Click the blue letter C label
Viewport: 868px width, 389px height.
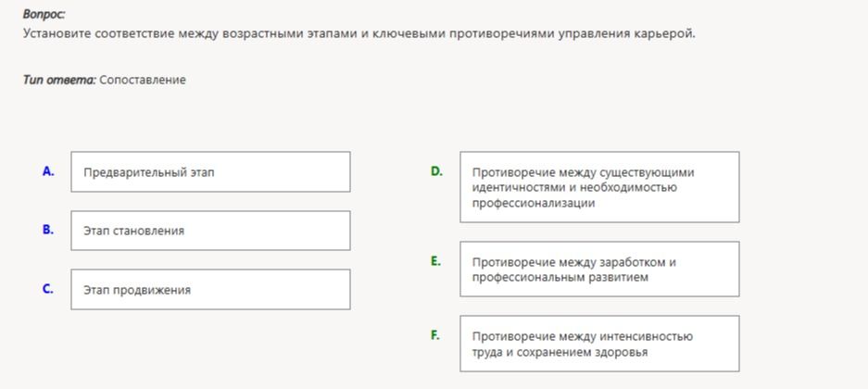tap(48, 289)
